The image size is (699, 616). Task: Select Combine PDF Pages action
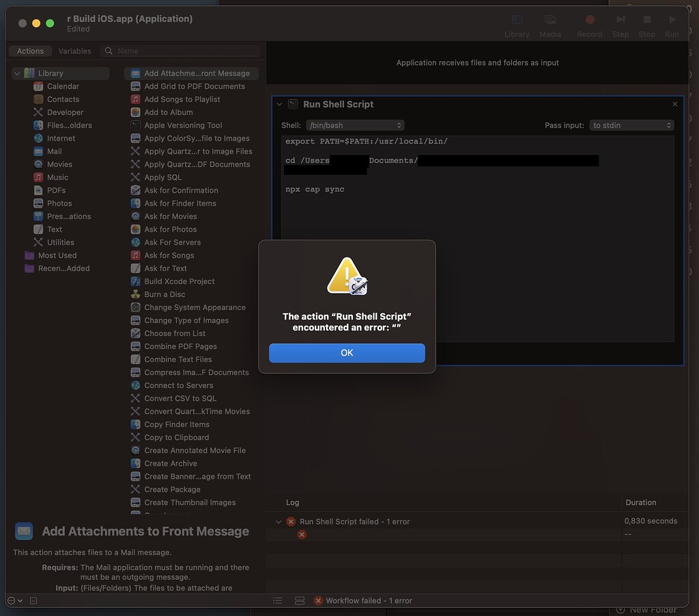(180, 346)
